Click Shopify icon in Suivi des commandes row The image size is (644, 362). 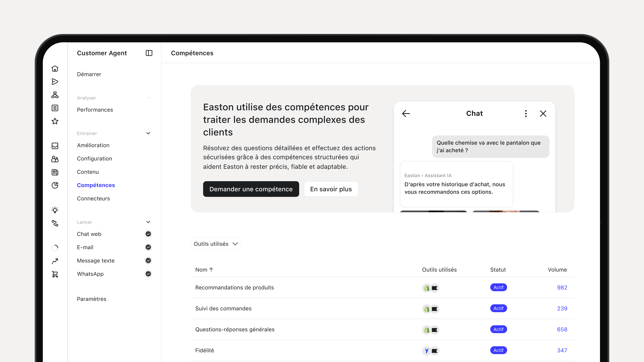(426, 309)
